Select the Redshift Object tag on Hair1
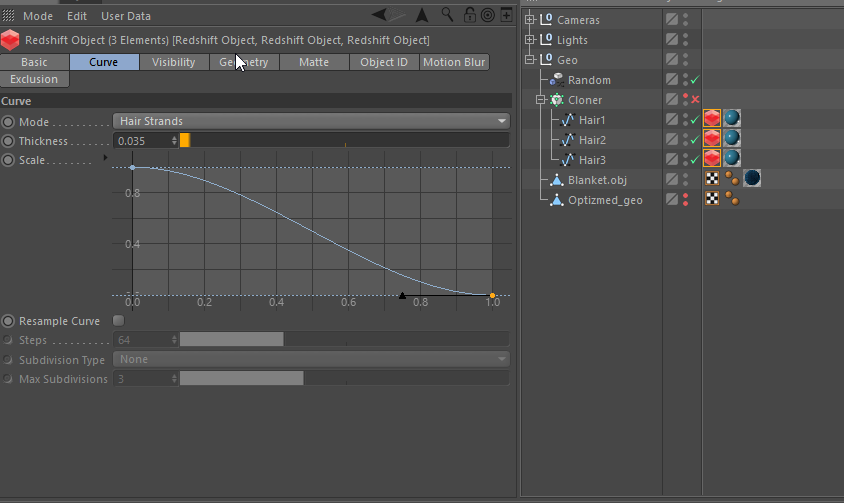Image resolution: width=844 pixels, height=503 pixels. click(x=712, y=119)
